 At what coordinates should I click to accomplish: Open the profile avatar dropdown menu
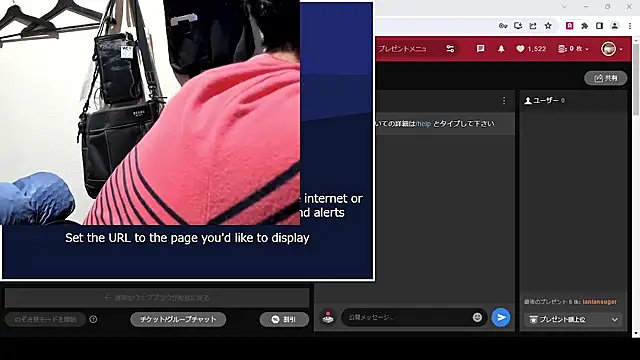coord(611,49)
